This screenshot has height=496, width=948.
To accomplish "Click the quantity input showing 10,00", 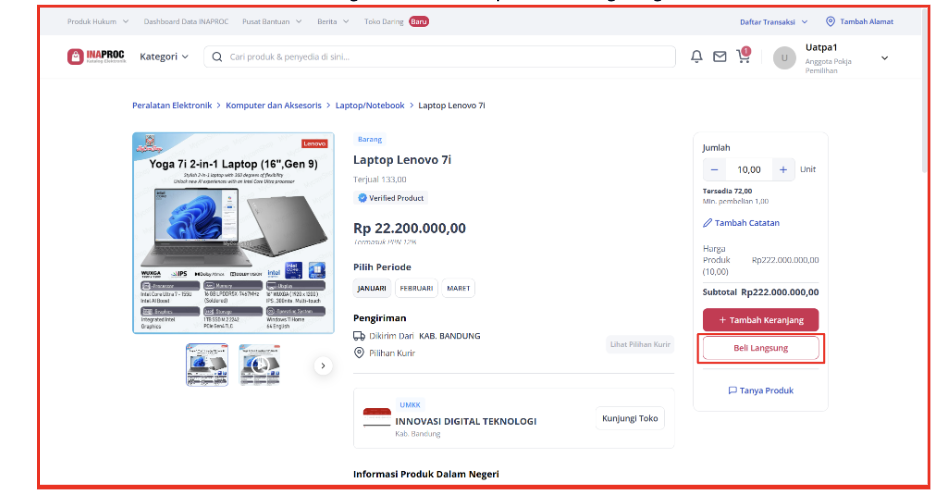I will (x=748, y=169).
